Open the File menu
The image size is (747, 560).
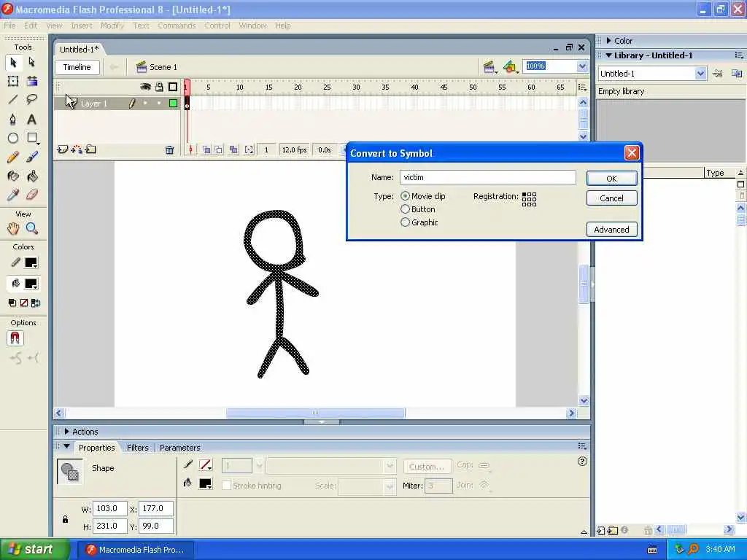click(9, 26)
